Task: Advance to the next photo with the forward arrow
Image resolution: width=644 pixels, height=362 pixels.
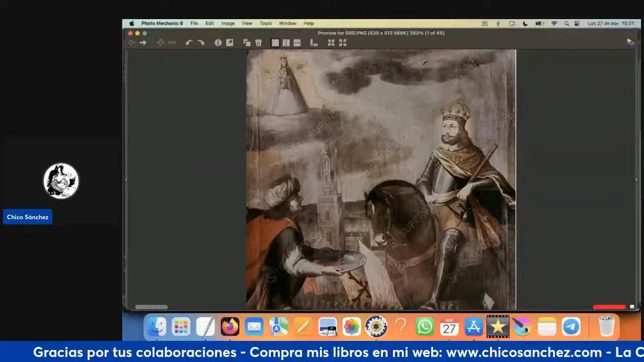Action: point(142,43)
